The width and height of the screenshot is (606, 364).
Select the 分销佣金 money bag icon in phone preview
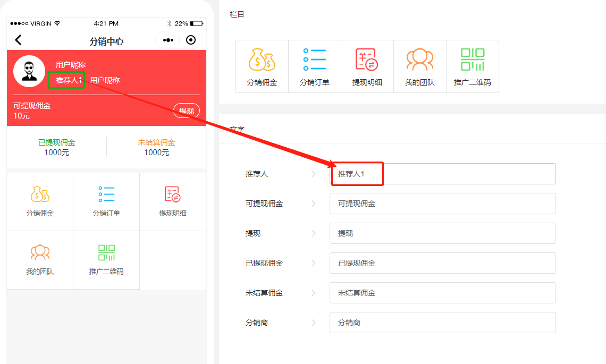[x=40, y=194]
